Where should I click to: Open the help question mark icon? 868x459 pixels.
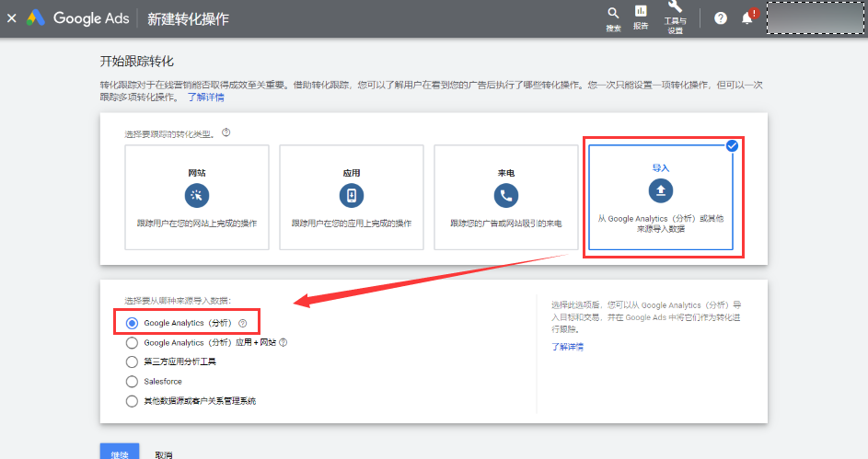pyautogui.click(x=720, y=18)
